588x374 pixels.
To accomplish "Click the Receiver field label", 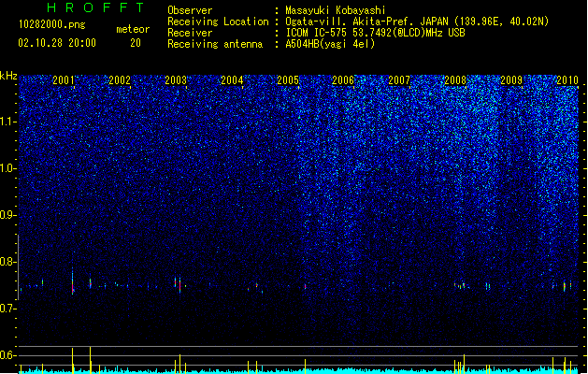I will click(190, 33).
